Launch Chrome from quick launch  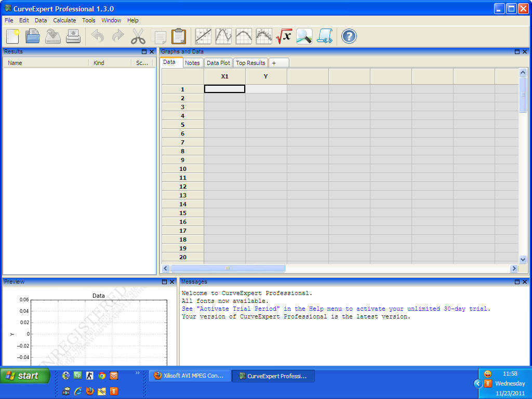point(102,376)
